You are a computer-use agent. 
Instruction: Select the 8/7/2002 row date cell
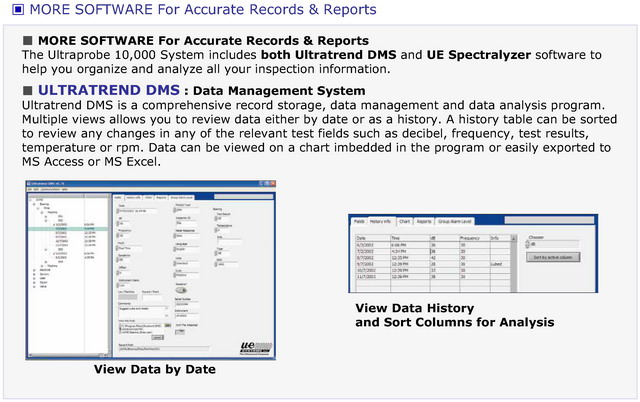click(372, 258)
